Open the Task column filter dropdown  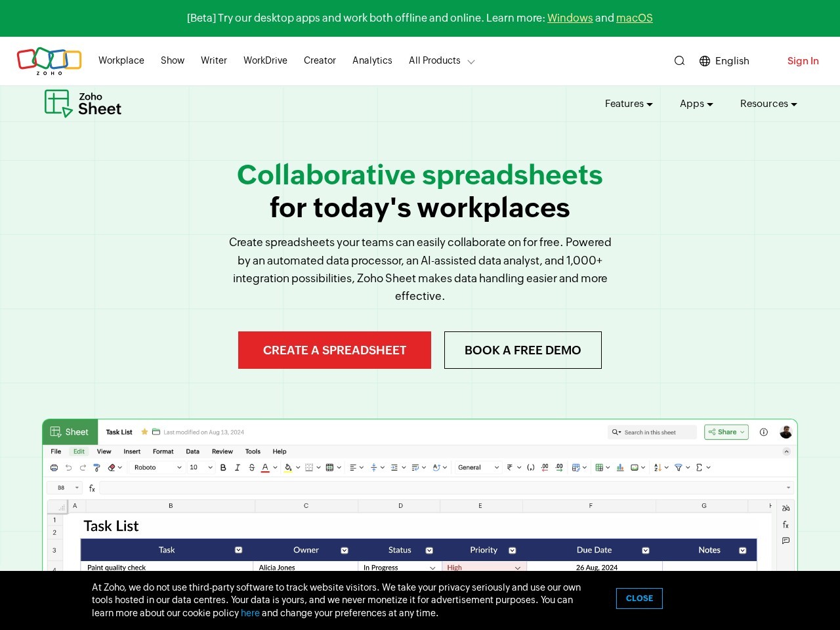pyautogui.click(x=238, y=550)
